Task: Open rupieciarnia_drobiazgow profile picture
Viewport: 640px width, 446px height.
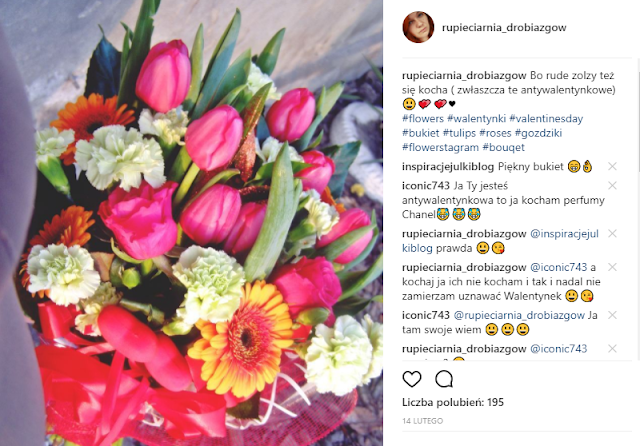Action: pos(418,27)
